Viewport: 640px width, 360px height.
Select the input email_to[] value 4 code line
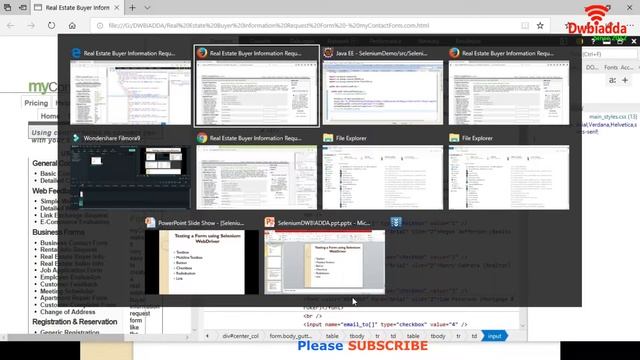tap(385, 324)
